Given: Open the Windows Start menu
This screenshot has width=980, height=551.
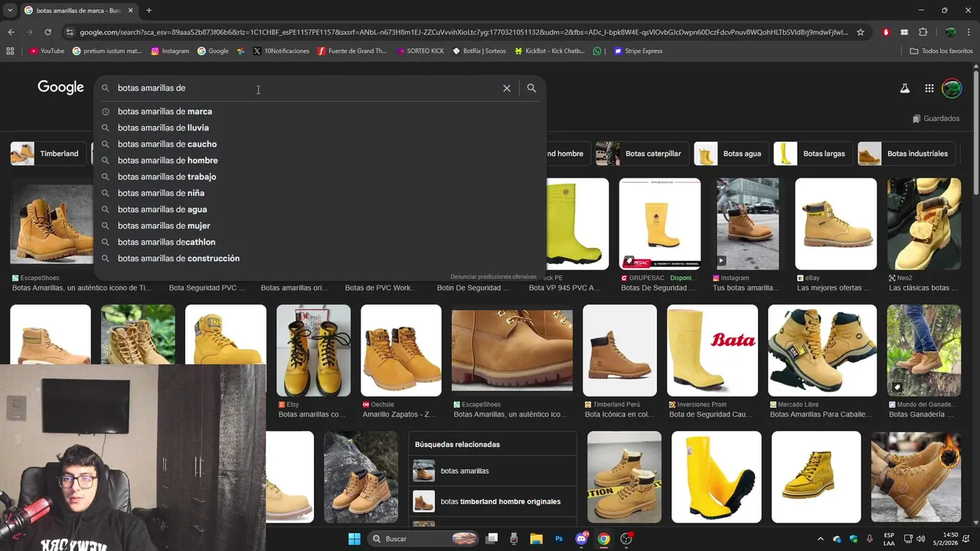Looking at the screenshot, I should (x=354, y=539).
